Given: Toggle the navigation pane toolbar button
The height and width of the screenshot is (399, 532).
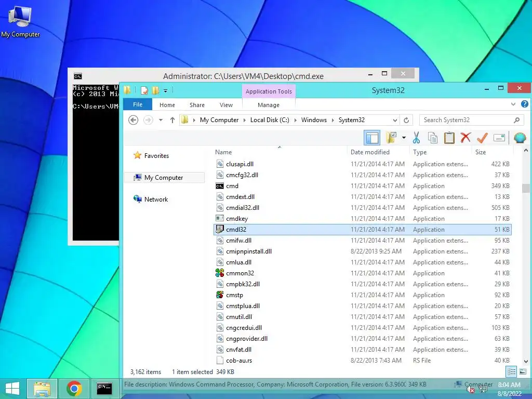Looking at the screenshot, I should [372, 138].
